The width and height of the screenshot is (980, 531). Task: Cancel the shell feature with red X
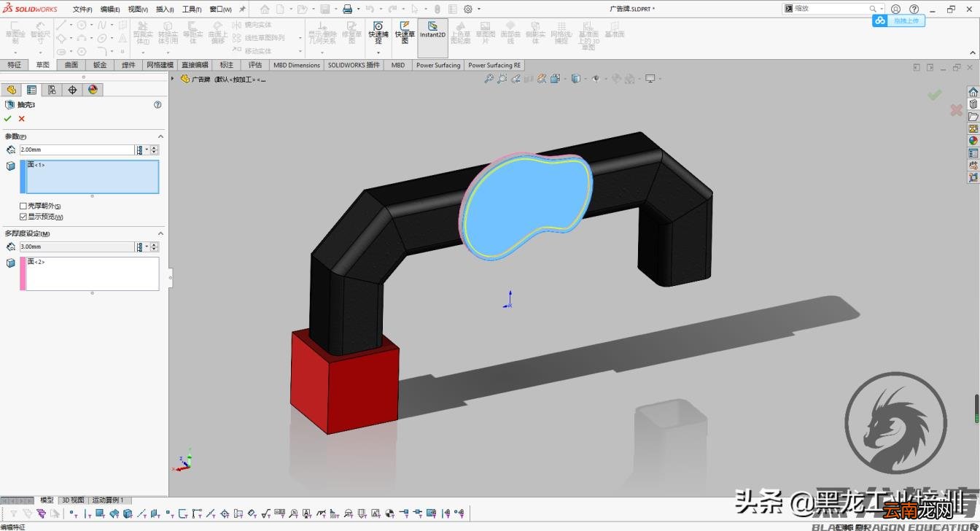coord(22,118)
